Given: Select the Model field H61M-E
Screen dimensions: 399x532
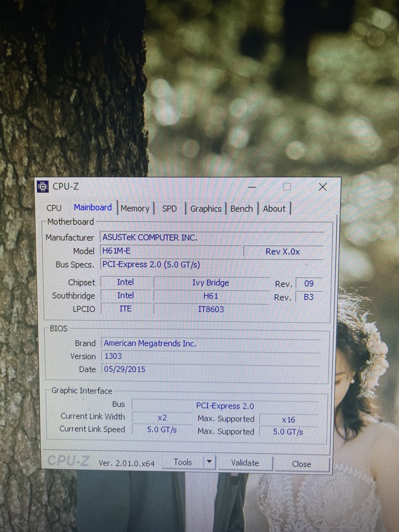Looking at the screenshot, I should 170,251.
